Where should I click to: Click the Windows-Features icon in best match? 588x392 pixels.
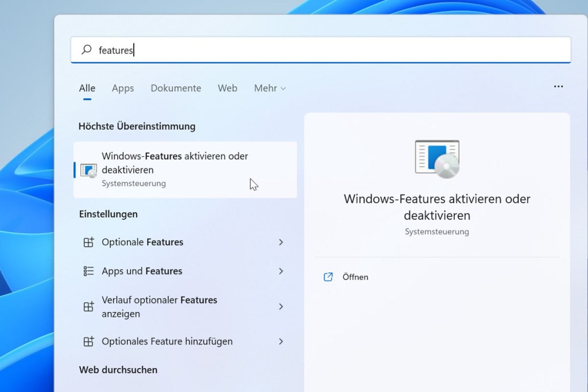(88, 171)
